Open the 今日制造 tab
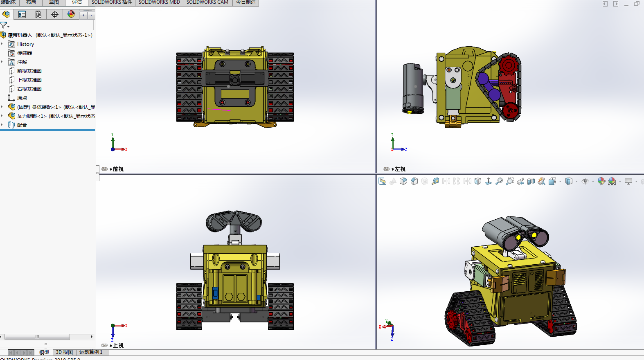This screenshot has height=360, width=644. [246, 2]
